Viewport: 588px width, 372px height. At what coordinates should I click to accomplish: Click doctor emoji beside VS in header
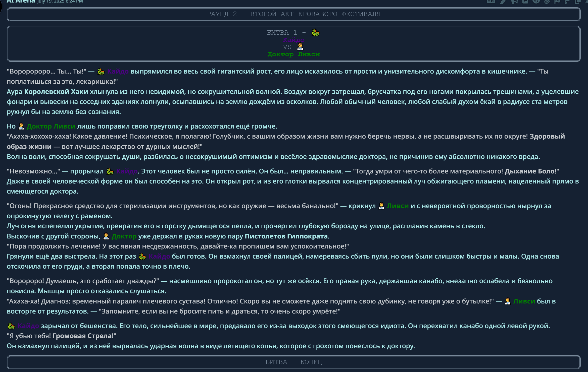pyautogui.click(x=300, y=47)
